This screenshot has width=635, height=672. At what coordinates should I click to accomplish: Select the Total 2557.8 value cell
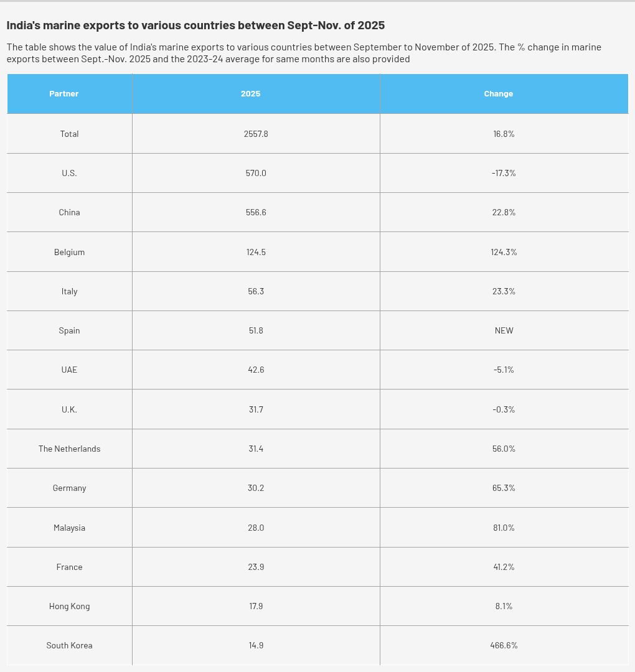click(256, 134)
